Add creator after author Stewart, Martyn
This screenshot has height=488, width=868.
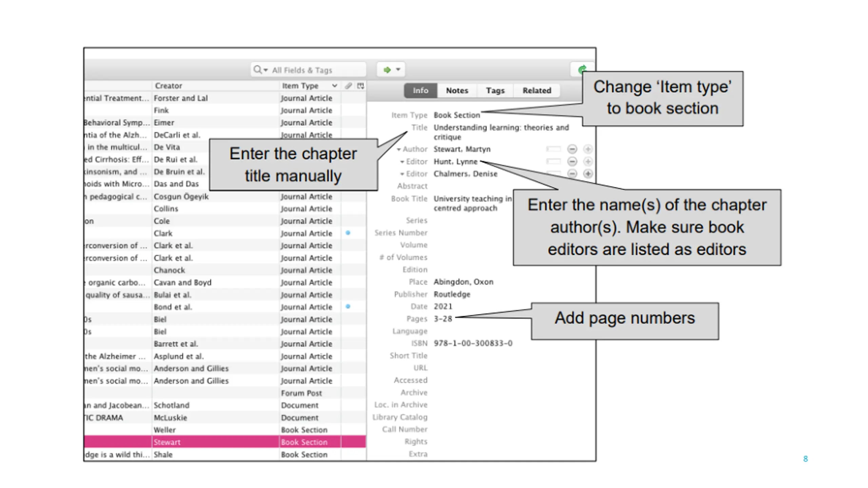pos(588,149)
